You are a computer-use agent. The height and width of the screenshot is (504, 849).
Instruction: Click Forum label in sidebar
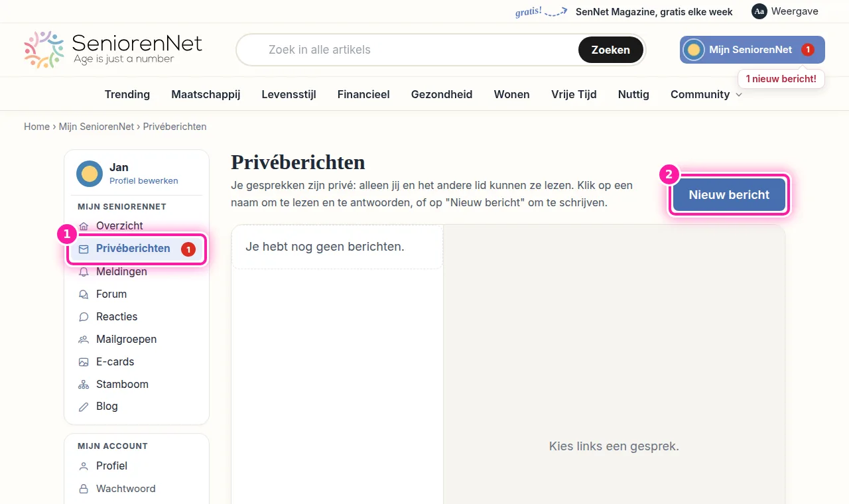point(111,294)
